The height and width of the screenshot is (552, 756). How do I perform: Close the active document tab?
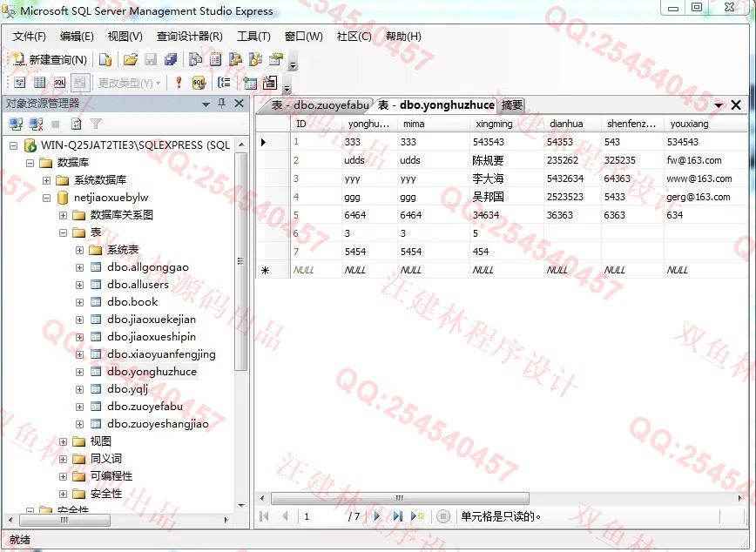click(736, 105)
